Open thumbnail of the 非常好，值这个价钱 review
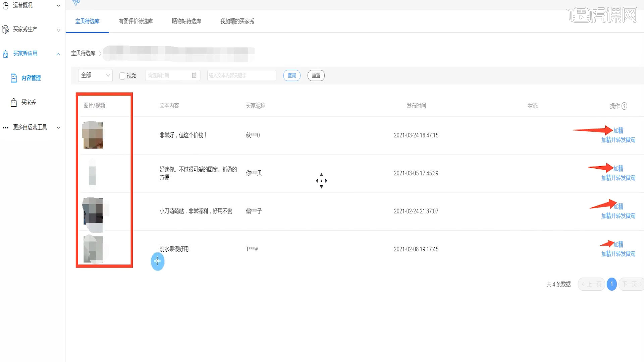The height and width of the screenshot is (362, 644). tap(93, 135)
